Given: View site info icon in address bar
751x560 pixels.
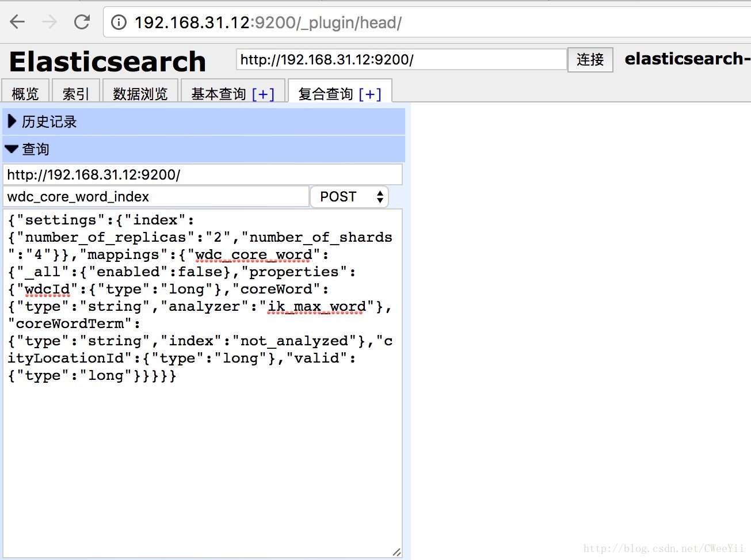Looking at the screenshot, I should (x=119, y=22).
